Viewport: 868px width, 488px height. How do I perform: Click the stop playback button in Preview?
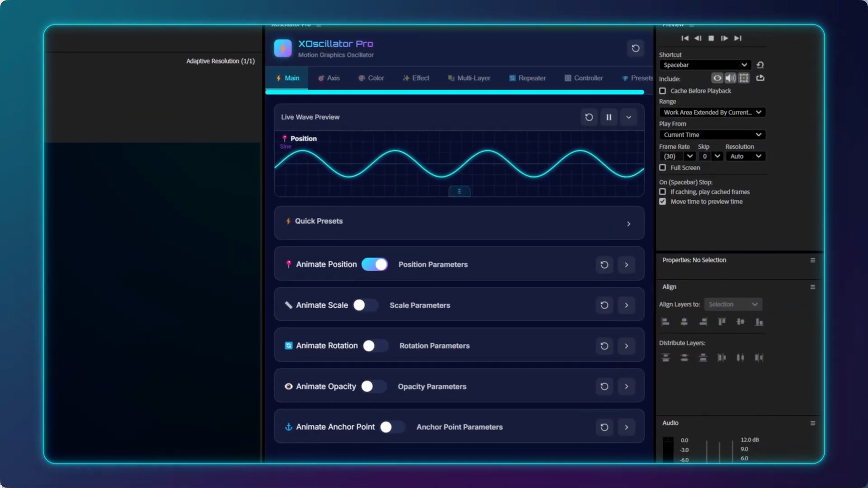pyautogui.click(x=711, y=38)
